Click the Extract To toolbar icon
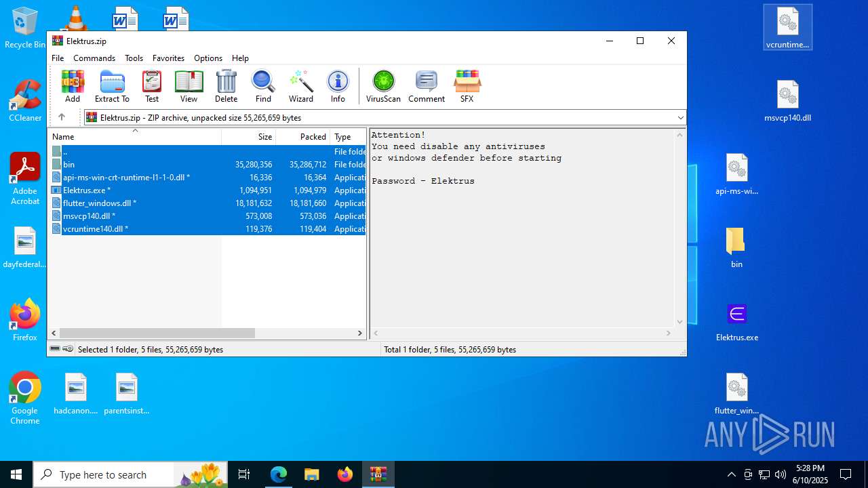This screenshot has width=868, height=488. point(112,86)
